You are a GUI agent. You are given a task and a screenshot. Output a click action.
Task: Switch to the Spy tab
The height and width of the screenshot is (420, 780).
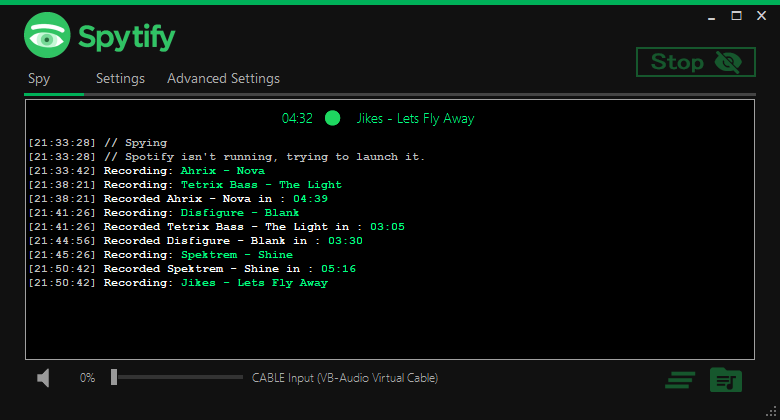tap(39, 78)
